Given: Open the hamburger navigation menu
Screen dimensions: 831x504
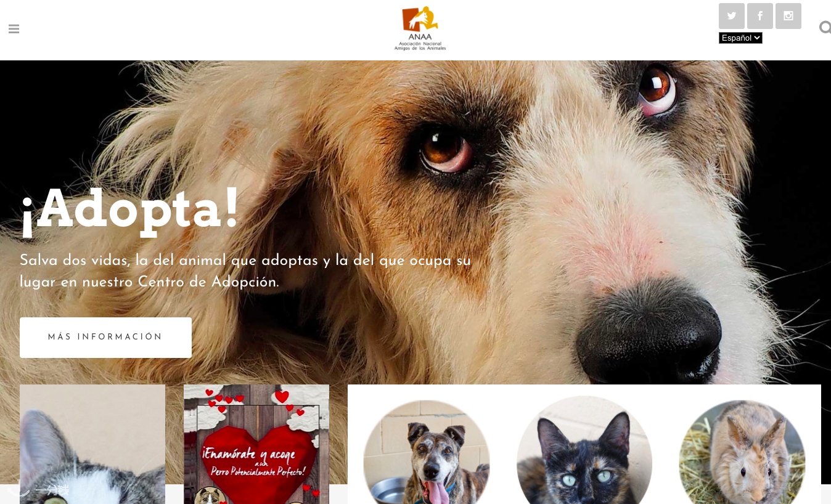Looking at the screenshot, I should point(14,29).
